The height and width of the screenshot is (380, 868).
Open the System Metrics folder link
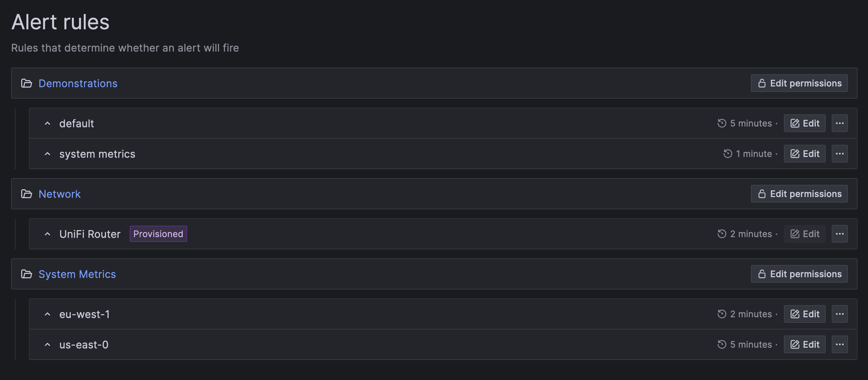pyautogui.click(x=77, y=274)
